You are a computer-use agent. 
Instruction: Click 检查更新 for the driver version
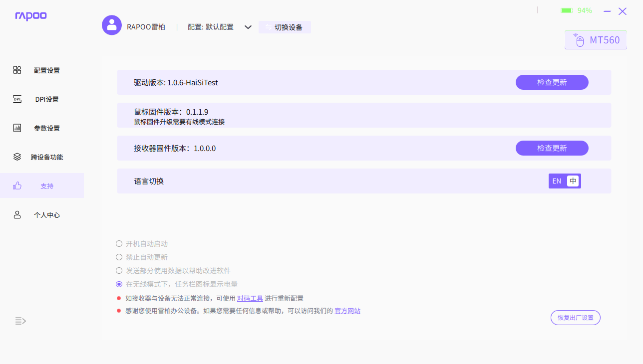point(552,82)
